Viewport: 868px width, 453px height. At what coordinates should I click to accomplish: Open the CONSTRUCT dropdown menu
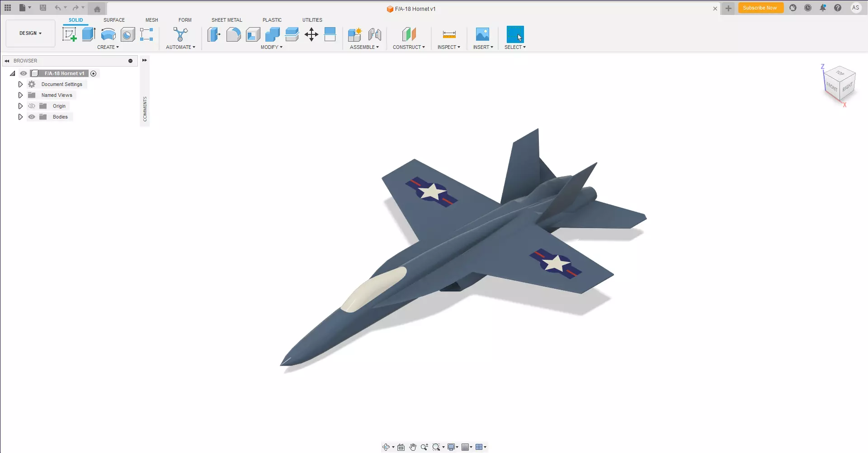[x=409, y=47]
